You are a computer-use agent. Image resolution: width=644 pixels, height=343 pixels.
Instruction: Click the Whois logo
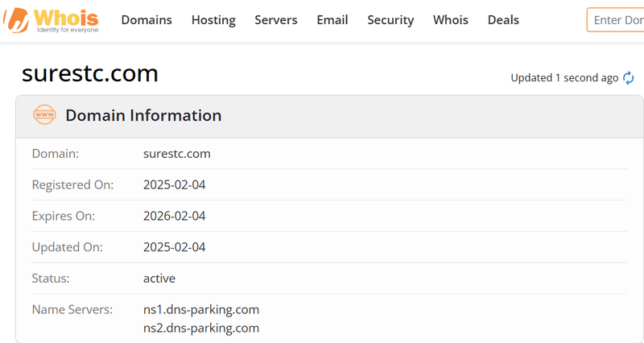click(x=51, y=19)
